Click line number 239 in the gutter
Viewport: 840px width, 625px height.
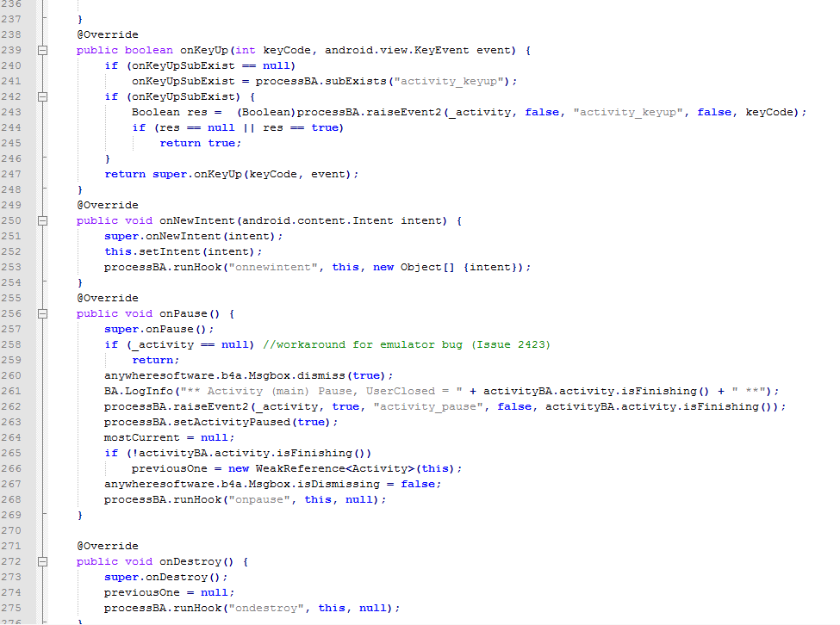coord(11,50)
